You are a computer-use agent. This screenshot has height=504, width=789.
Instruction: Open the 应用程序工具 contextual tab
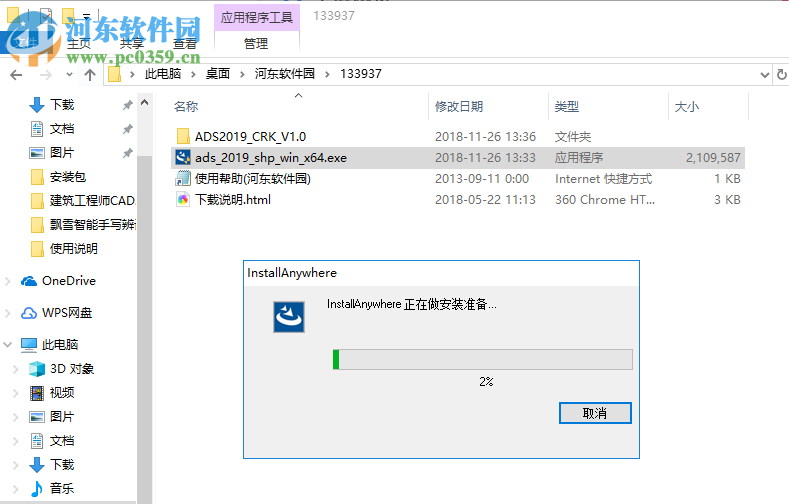[257, 18]
